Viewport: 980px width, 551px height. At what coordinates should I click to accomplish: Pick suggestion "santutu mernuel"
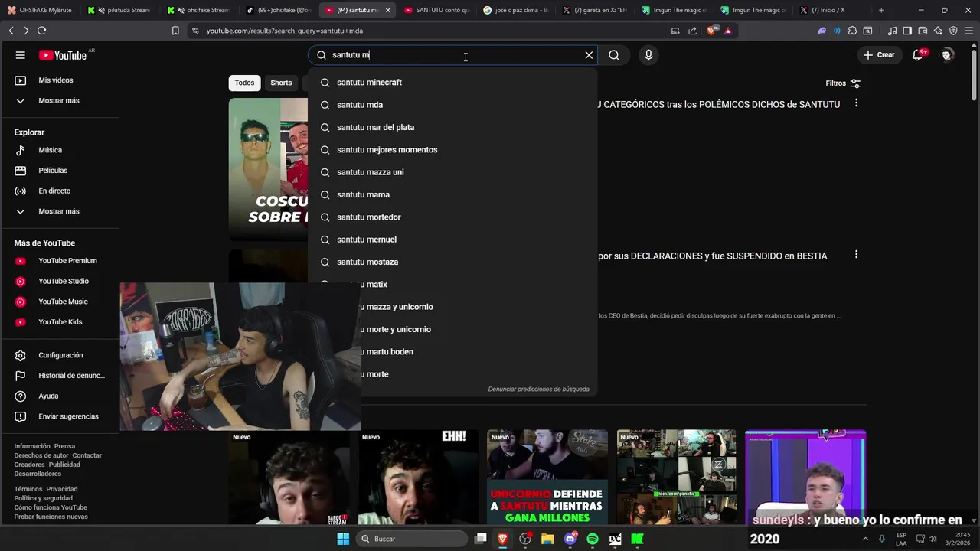pos(452,240)
